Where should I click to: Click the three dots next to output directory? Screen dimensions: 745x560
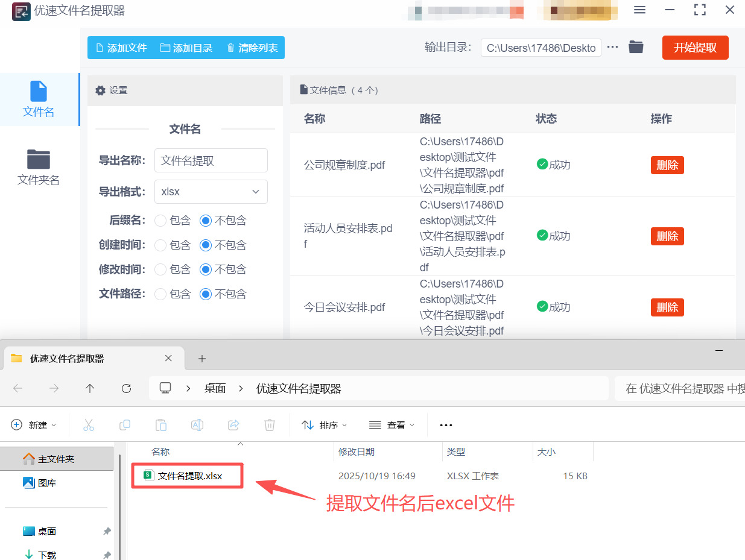click(x=612, y=47)
